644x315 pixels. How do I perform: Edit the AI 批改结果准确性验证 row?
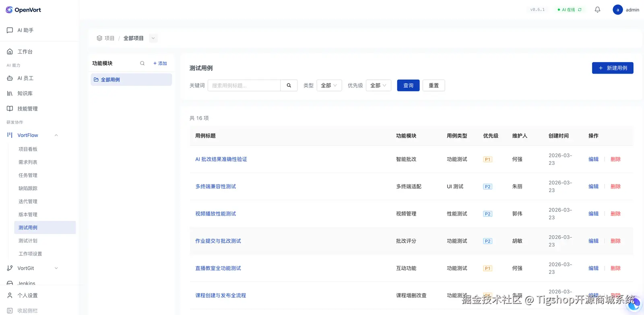pyautogui.click(x=593, y=160)
